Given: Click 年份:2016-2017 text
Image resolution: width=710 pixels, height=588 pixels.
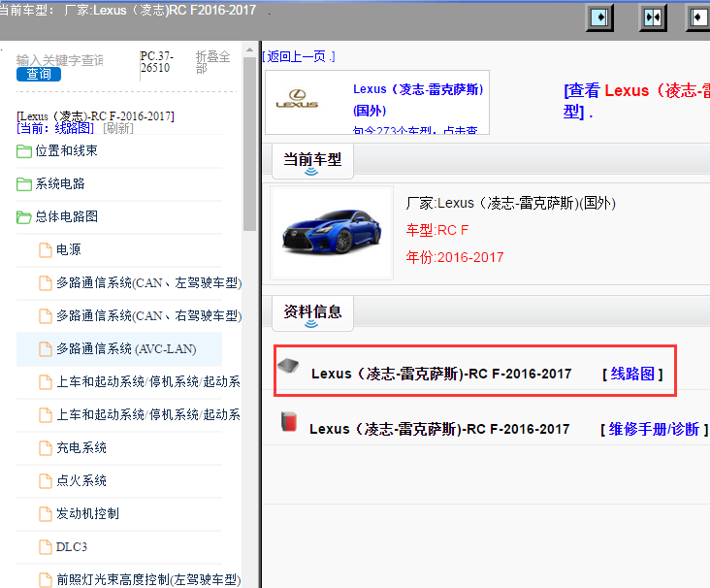Looking at the screenshot, I should tap(455, 258).
